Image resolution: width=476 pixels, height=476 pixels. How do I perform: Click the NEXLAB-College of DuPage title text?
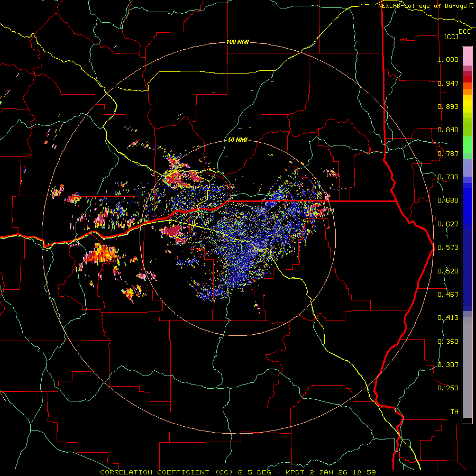[x=425, y=6]
